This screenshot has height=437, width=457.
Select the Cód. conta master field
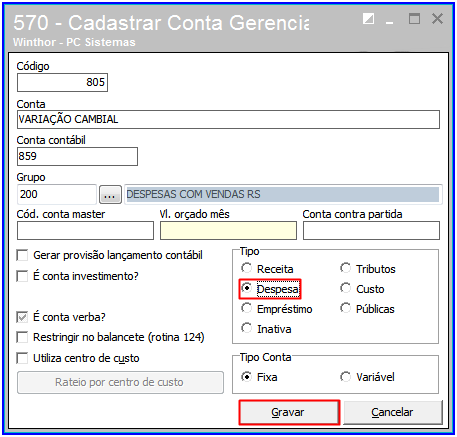[x=85, y=230]
